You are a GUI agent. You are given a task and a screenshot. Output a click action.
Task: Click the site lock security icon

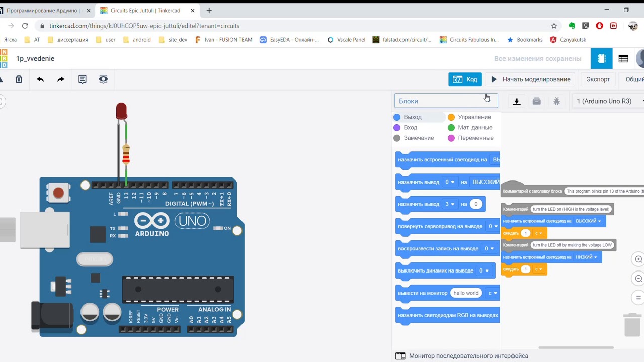tap(42, 26)
